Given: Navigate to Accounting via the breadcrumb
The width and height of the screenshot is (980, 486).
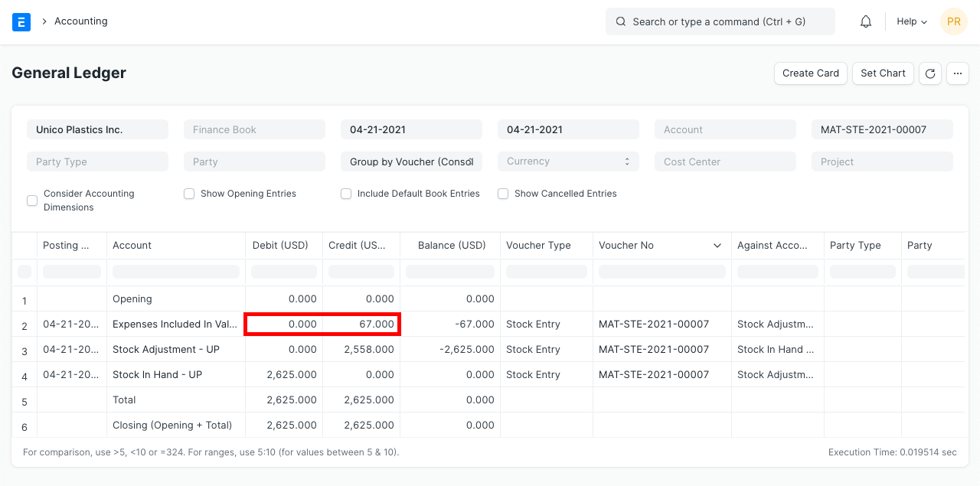Looking at the screenshot, I should click(x=80, y=21).
